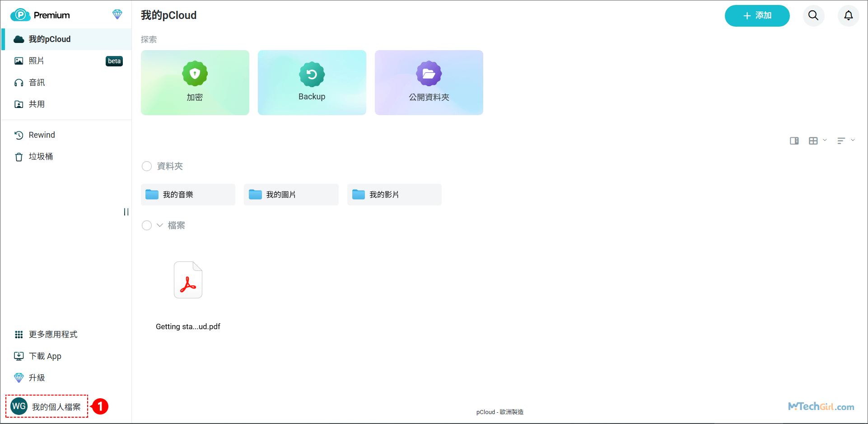
Task: Click the beta badge next to 照片
Action: click(114, 61)
